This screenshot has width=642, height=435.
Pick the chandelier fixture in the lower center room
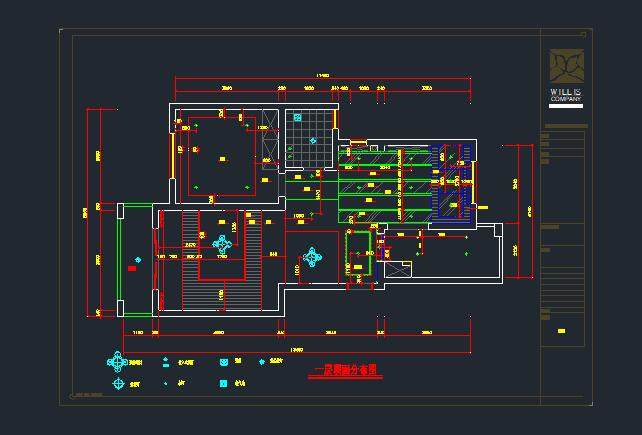point(312,257)
